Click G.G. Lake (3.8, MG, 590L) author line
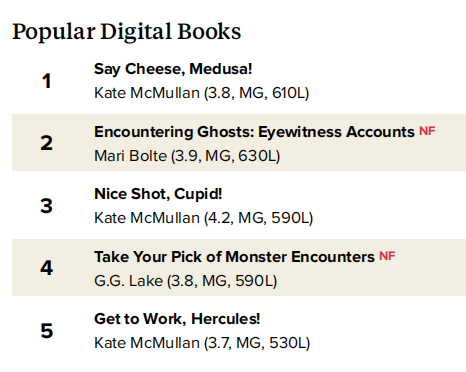Viewport: 466px width, 372px height. [186, 281]
